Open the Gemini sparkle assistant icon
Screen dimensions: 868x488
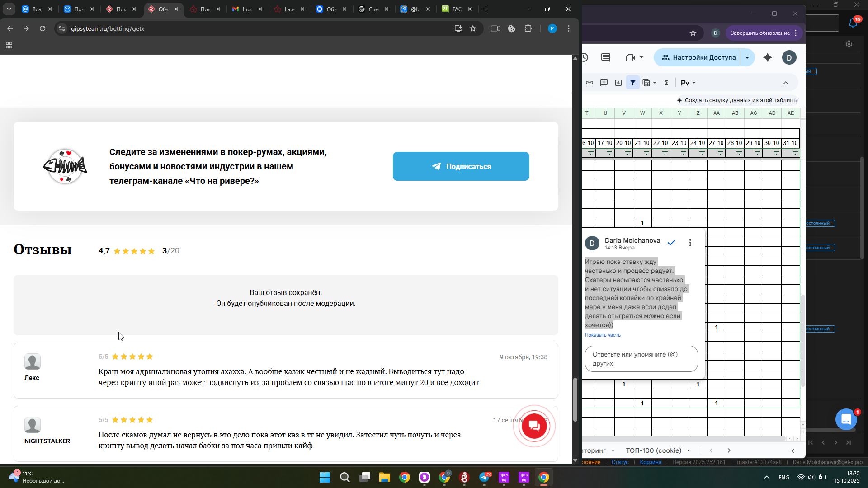coord(768,57)
